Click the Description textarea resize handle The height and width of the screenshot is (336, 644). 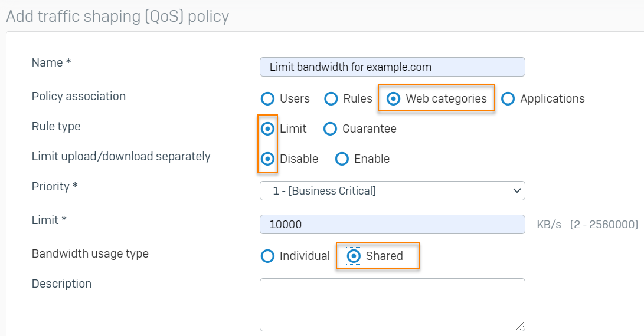[521, 327]
